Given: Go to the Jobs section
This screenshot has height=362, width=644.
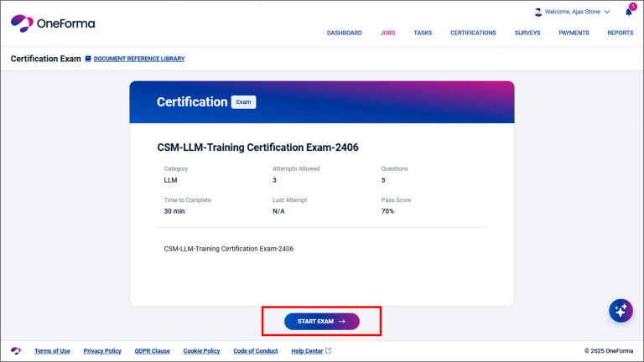Looking at the screenshot, I should [x=387, y=33].
